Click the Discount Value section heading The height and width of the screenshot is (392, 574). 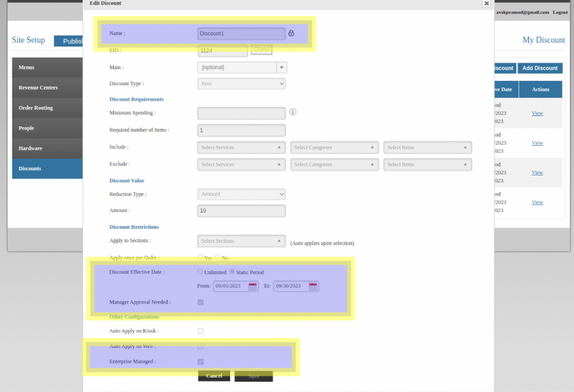127,181
